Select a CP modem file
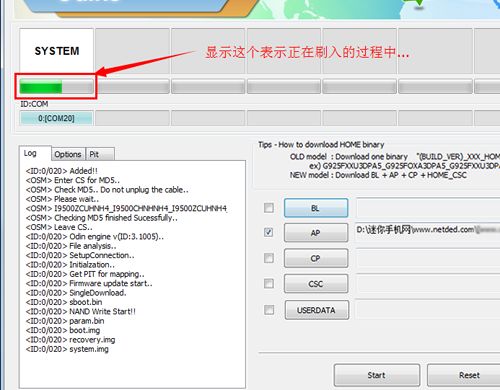500x390 pixels. [316, 258]
